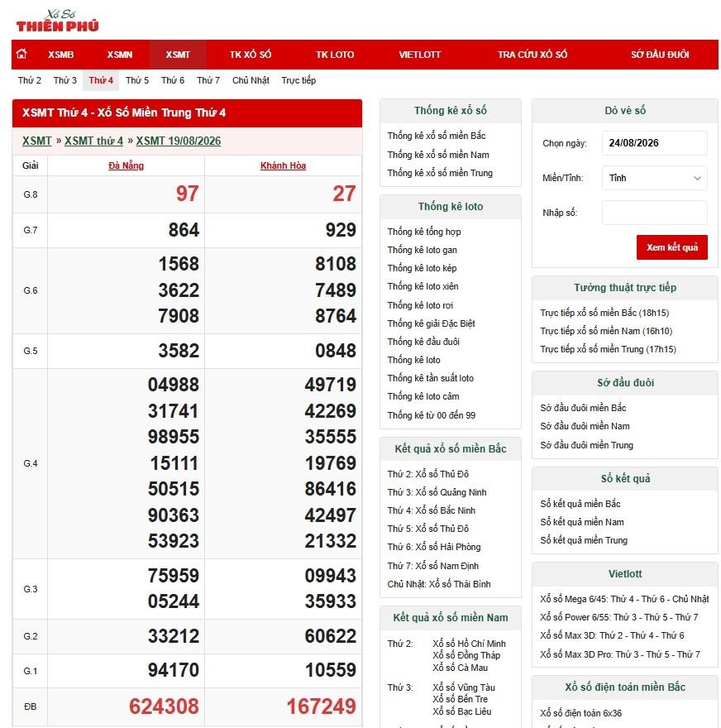
Task: Switch to the Thứ 5 tab
Action: [x=137, y=80]
